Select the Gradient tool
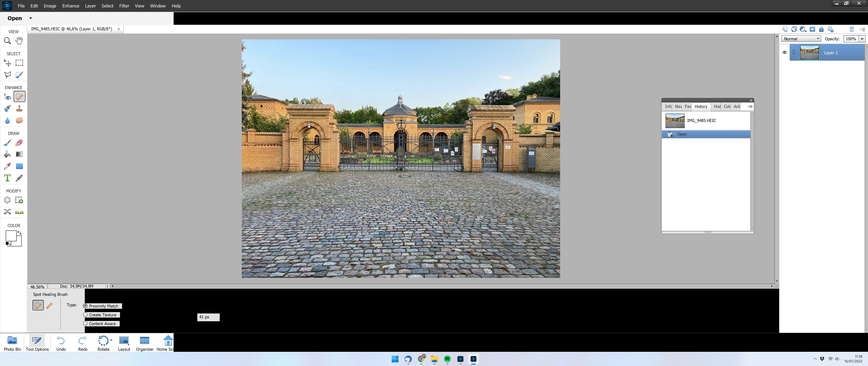Image resolution: width=868 pixels, height=366 pixels. pyautogui.click(x=19, y=154)
